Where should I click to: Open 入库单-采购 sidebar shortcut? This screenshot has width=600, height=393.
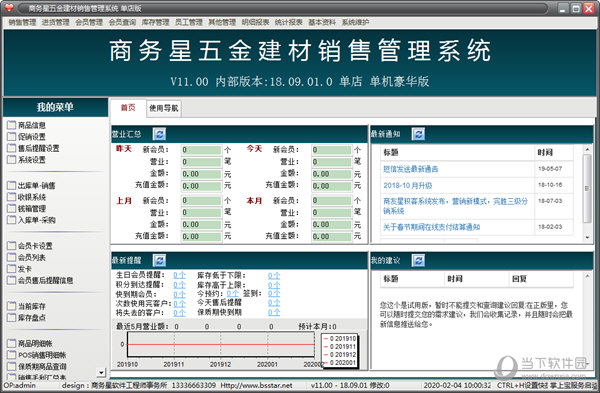32,220
